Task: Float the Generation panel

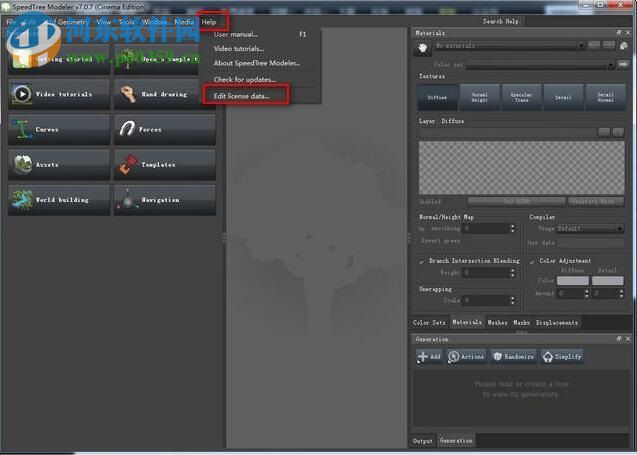Action: point(619,338)
